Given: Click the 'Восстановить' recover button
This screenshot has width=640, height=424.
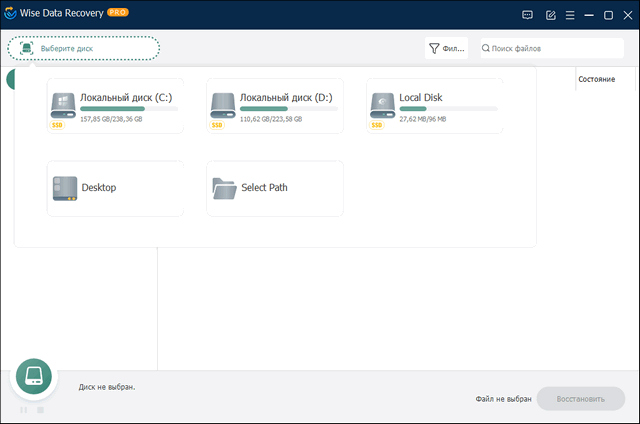Looking at the screenshot, I should (581, 399).
